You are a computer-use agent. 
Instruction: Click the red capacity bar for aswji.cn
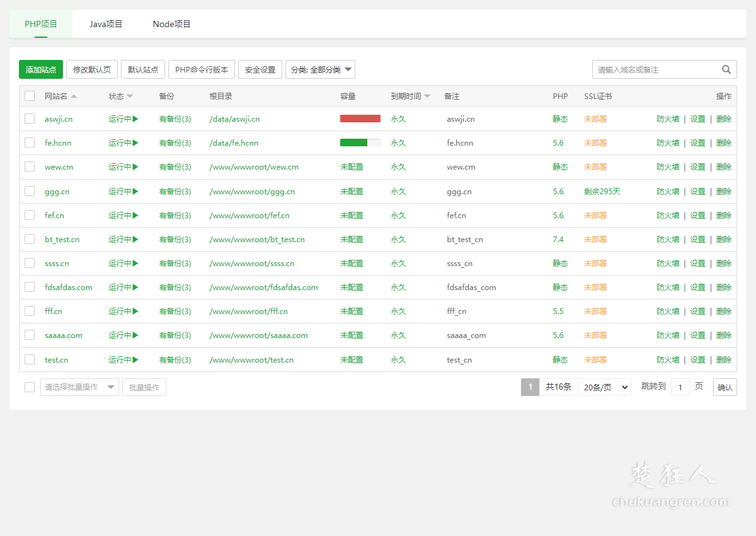click(360, 119)
